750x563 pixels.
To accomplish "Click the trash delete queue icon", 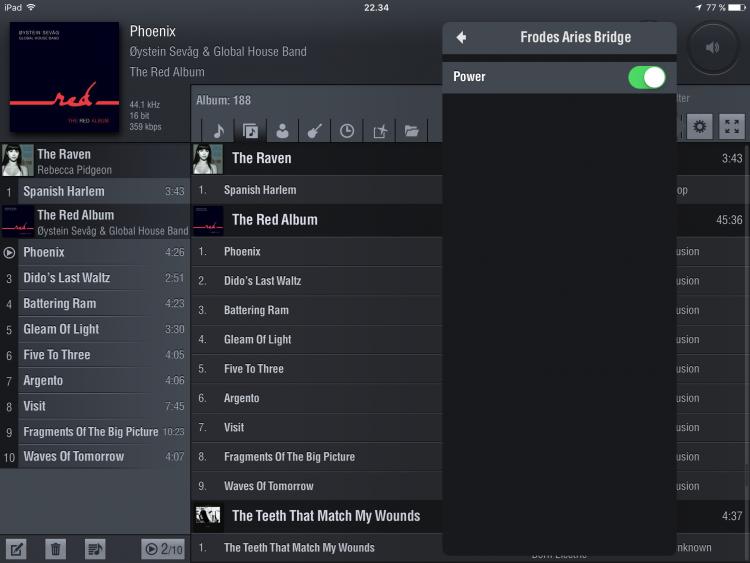I will pos(55,549).
